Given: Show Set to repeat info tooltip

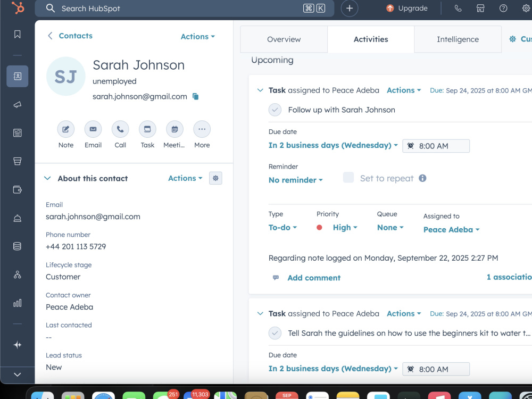Looking at the screenshot, I should [x=422, y=178].
